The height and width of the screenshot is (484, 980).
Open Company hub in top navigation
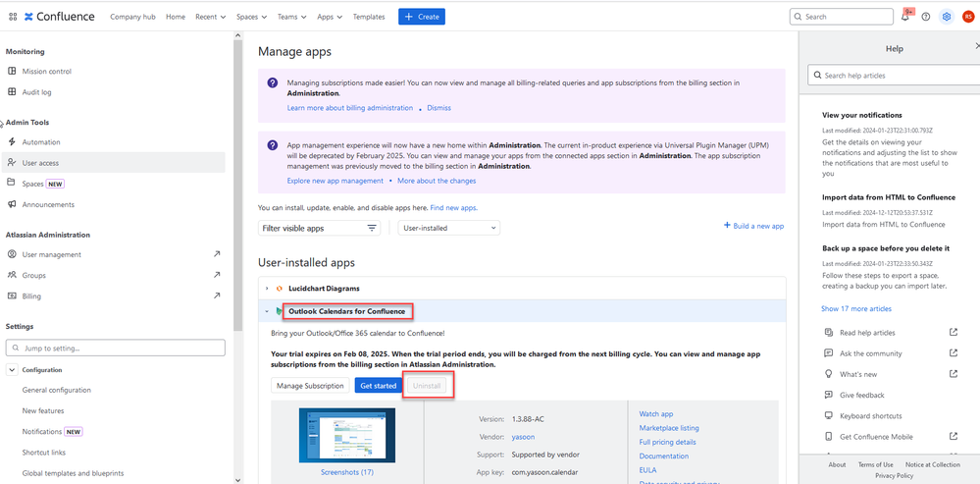coord(132,17)
